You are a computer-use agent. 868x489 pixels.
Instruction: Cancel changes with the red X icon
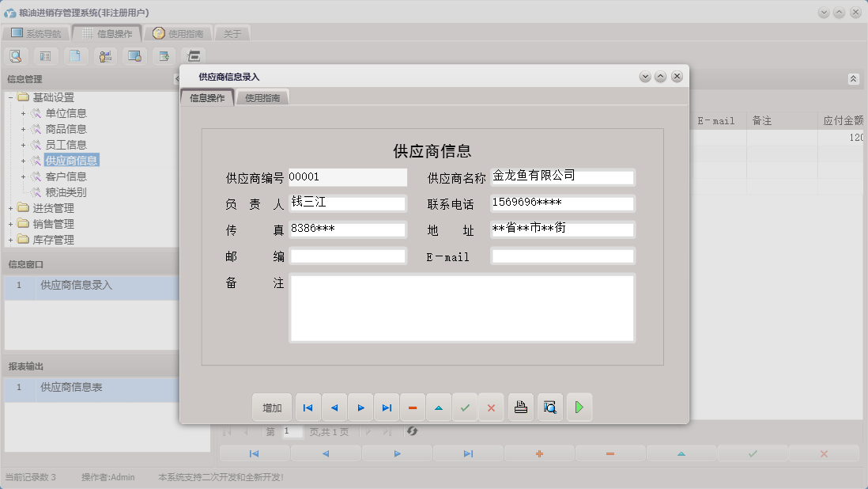[x=491, y=407]
